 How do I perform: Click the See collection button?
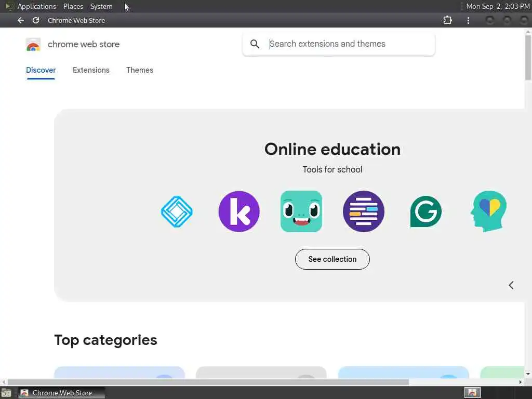coord(332,259)
